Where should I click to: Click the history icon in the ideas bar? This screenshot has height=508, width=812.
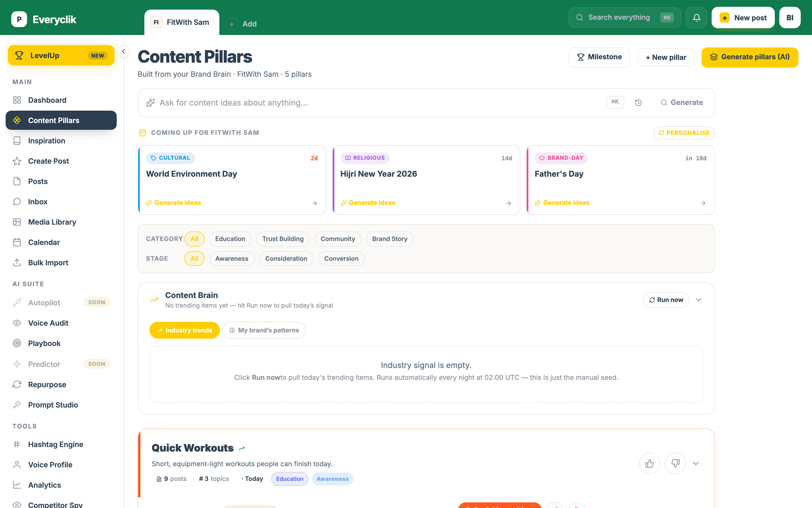(x=638, y=102)
